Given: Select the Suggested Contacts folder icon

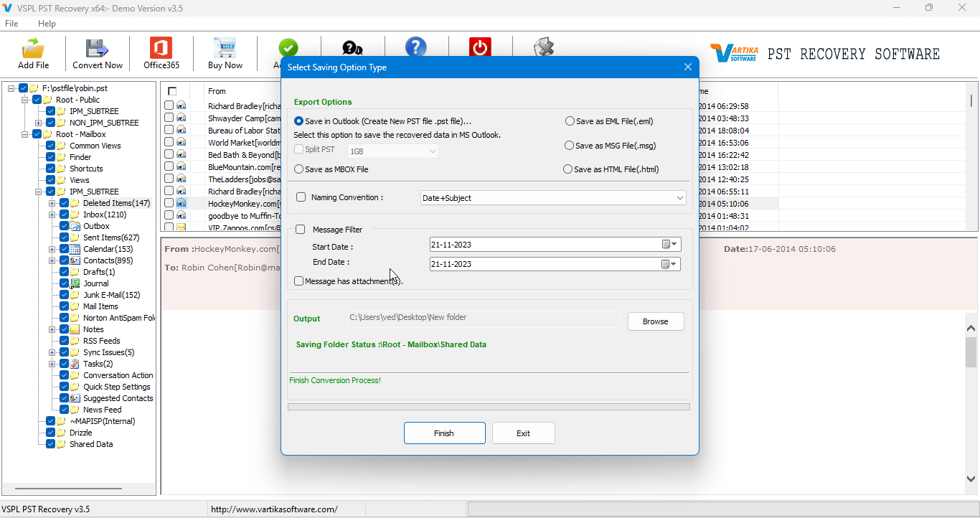Looking at the screenshot, I should (x=75, y=398).
